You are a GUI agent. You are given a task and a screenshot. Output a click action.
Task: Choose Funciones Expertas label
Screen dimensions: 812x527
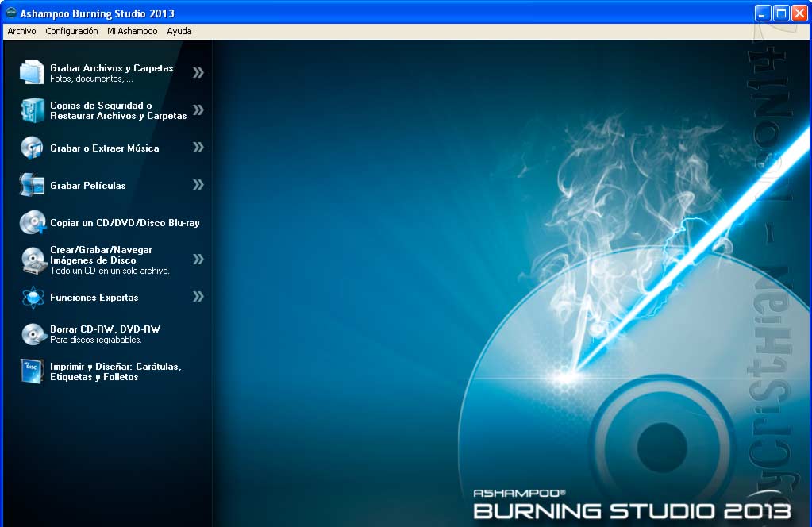(x=94, y=298)
